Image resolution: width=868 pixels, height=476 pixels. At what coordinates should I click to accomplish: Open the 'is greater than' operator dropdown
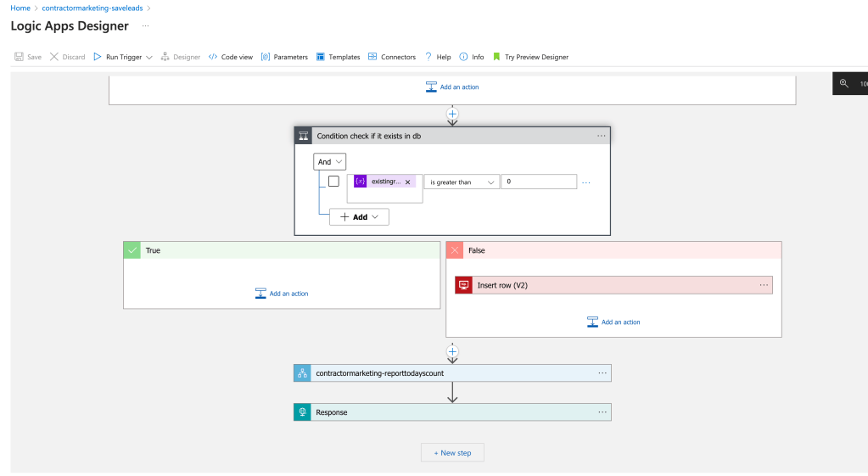[x=462, y=182]
